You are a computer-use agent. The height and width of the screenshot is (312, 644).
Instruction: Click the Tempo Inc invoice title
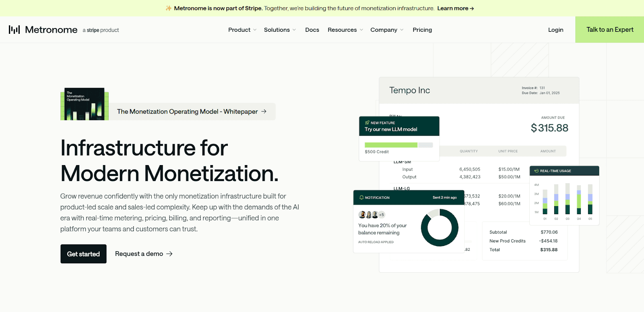click(409, 90)
